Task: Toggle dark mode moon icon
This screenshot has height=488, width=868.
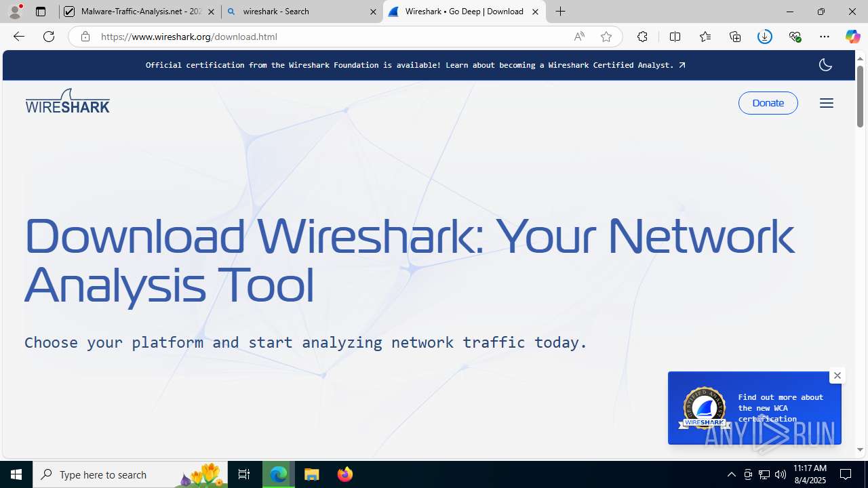Action: (825, 65)
